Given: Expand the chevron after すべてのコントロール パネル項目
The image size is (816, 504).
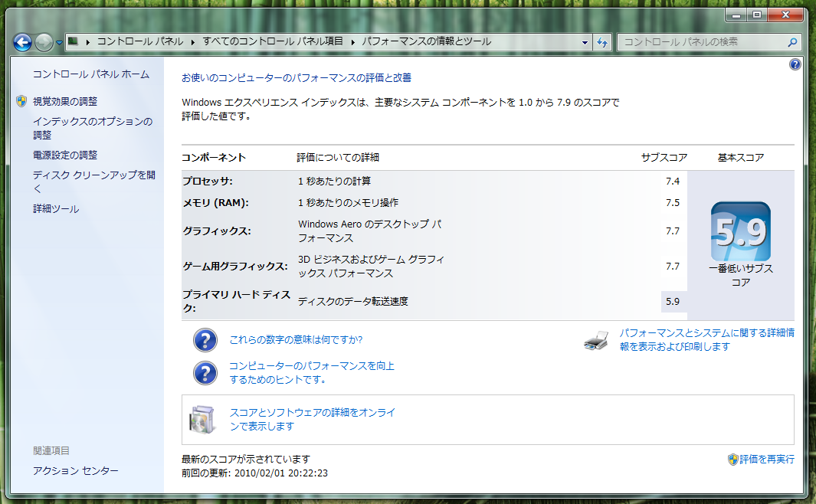Looking at the screenshot, I should 353,41.
